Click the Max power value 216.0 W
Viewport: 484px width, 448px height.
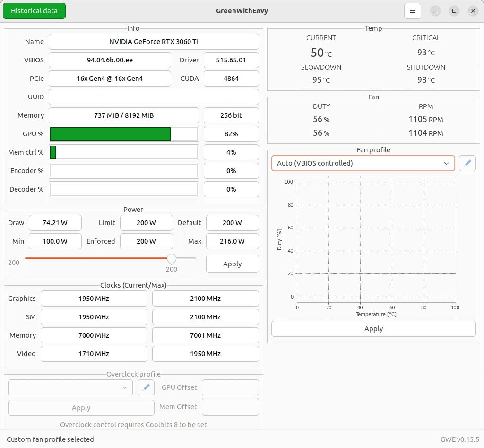(x=233, y=241)
